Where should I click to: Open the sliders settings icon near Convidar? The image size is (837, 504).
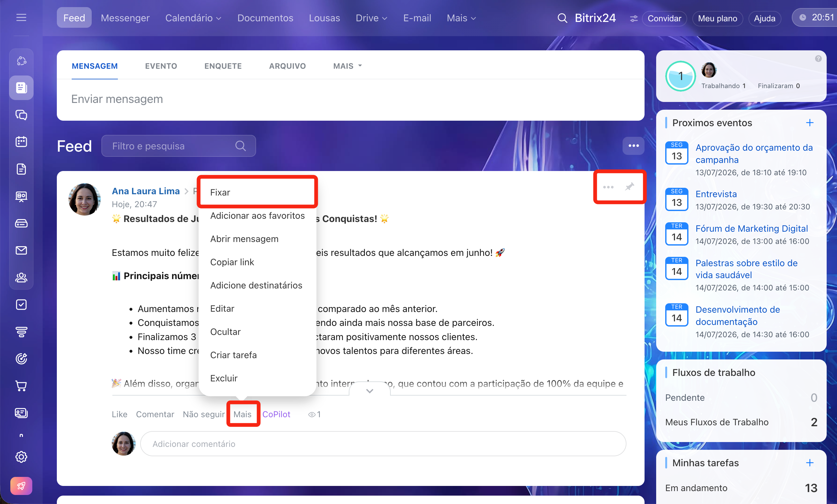pos(634,19)
